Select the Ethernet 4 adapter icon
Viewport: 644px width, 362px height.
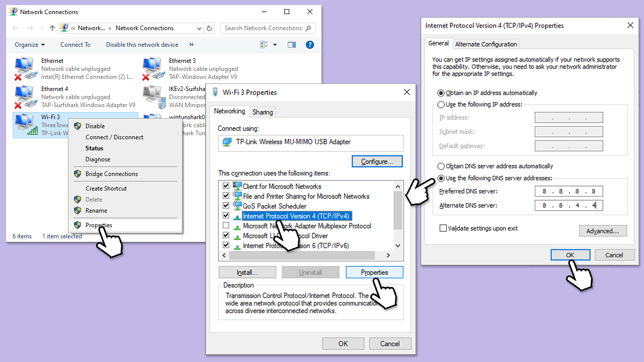click(25, 97)
